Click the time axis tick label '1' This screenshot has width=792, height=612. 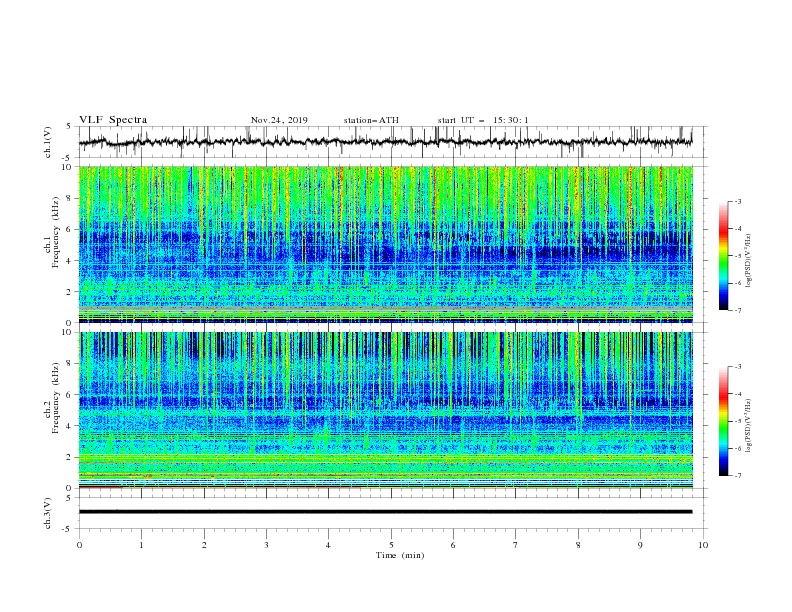tap(141, 545)
